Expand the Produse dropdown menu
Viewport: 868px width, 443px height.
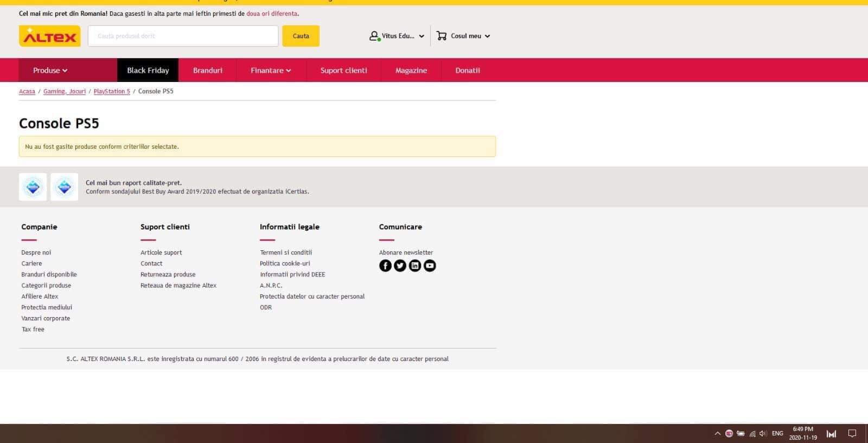[x=50, y=71]
